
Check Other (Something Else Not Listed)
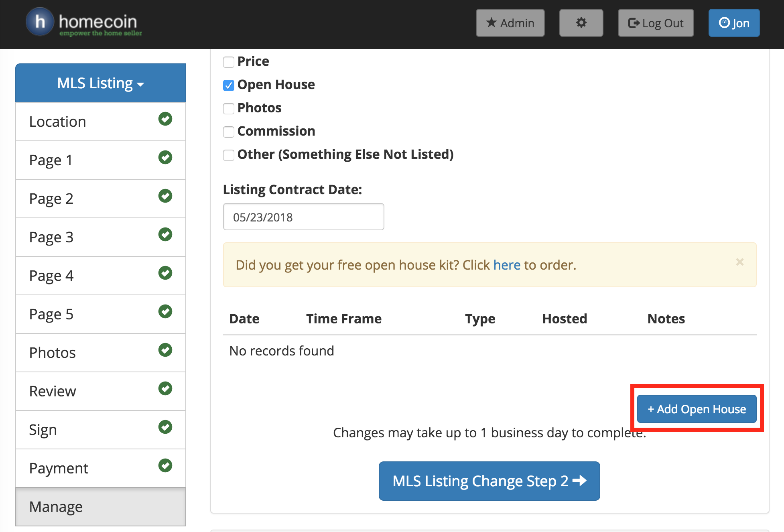tap(229, 155)
